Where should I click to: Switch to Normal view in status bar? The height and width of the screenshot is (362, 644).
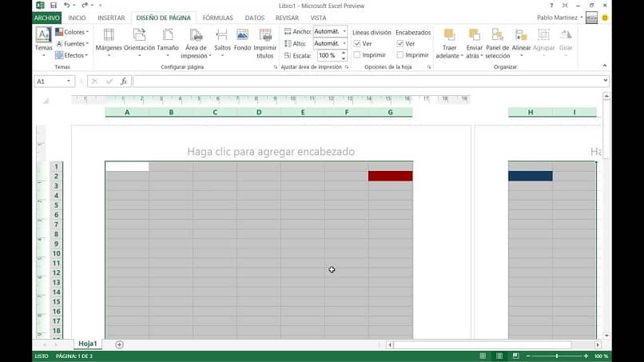[x=483, y=356]
